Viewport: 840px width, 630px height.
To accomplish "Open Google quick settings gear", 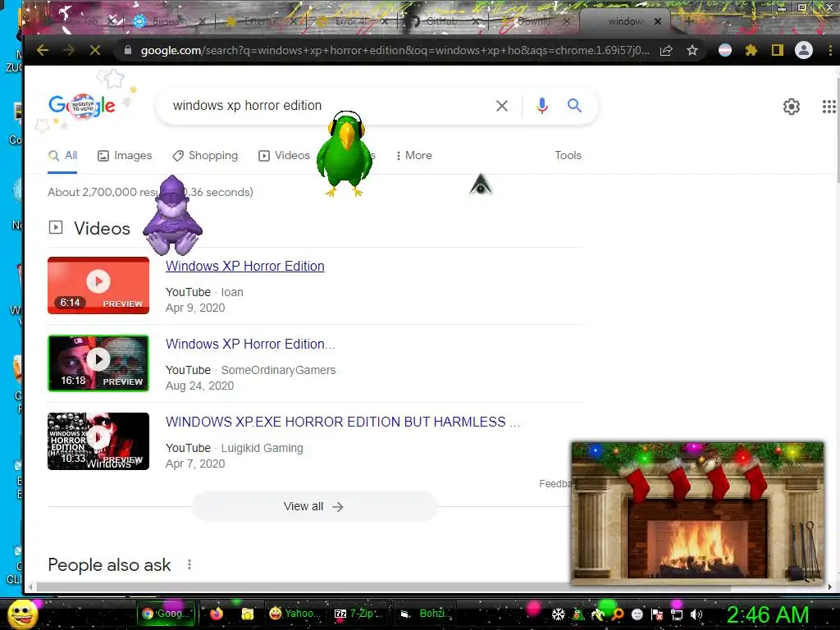I will point(792,107).
